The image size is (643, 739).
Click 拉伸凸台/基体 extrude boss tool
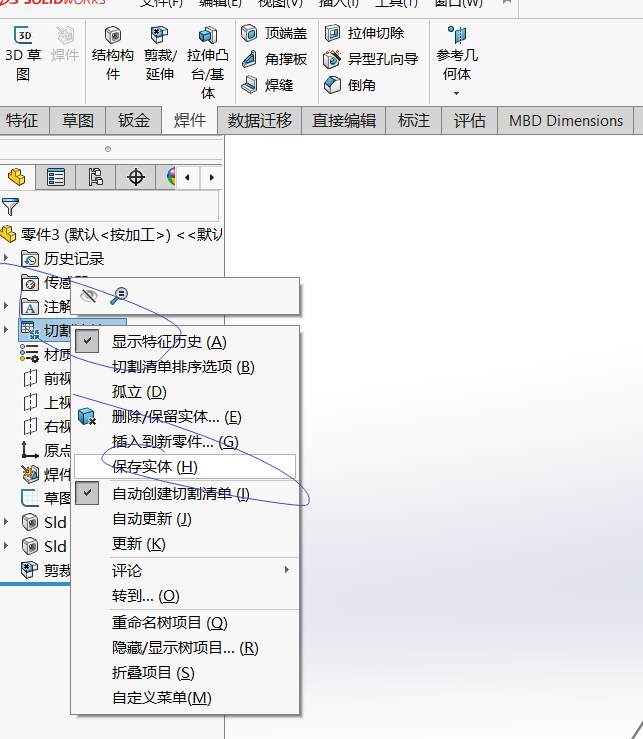click(x=207, y=62)
